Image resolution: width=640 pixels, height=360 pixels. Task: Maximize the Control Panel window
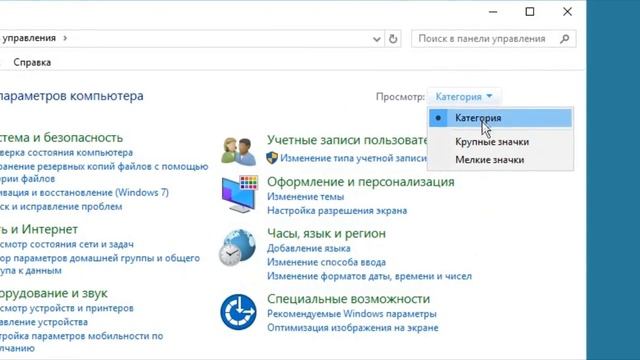tap(530, 11)
